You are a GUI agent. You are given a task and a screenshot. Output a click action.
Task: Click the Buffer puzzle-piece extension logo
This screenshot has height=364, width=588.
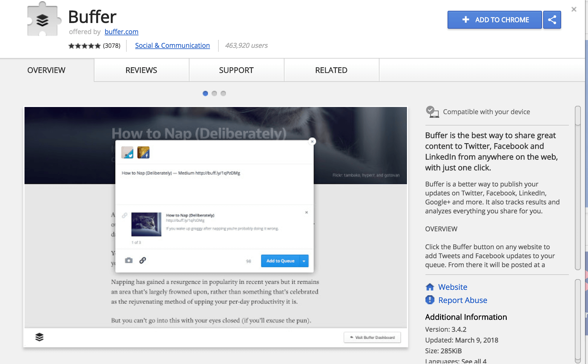[x=43, y=20]
